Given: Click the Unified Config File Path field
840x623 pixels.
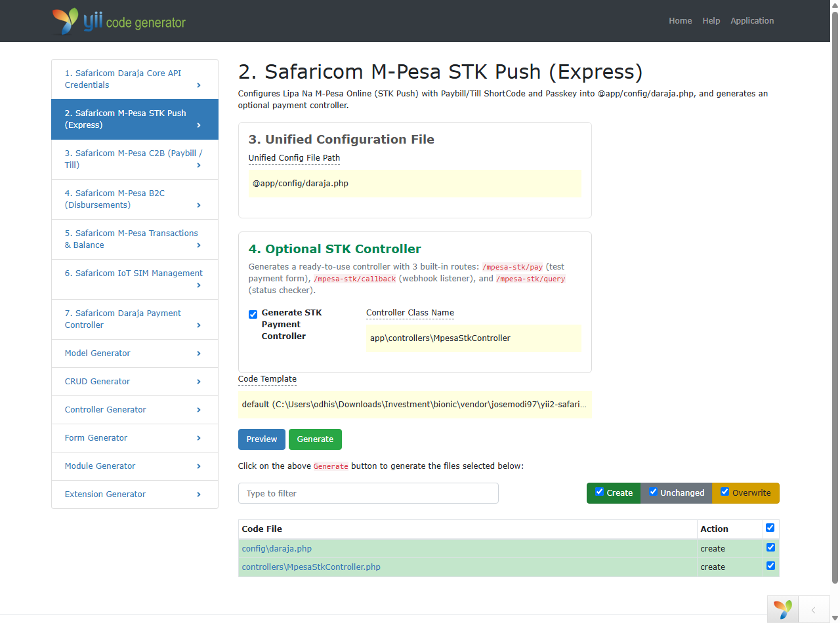Looking at the screenshot, I should (415, 184).
